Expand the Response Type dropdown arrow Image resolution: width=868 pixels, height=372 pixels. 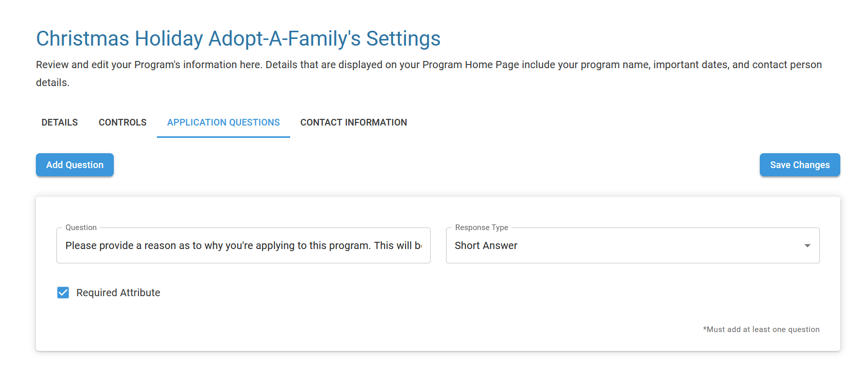pyautogui.click(x=807, y=246)
